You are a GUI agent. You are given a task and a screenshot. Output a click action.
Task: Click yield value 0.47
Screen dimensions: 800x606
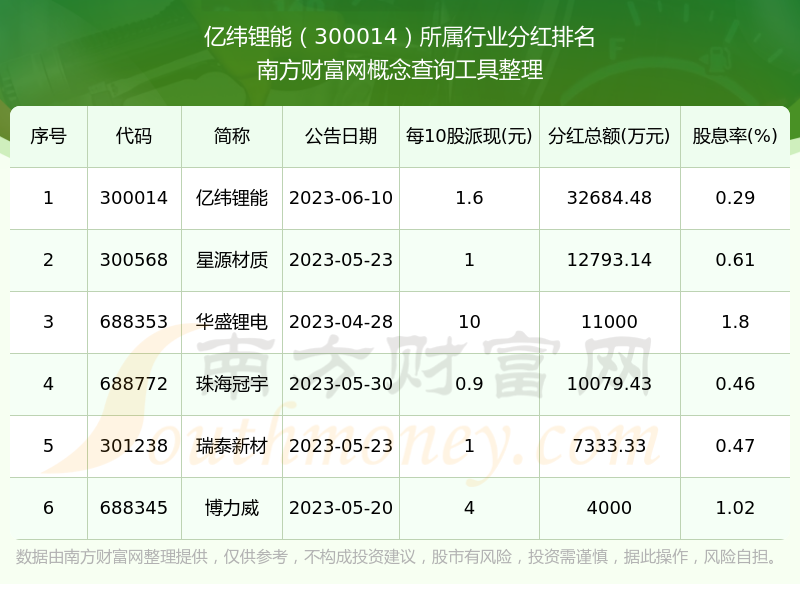tap(735, 446)
